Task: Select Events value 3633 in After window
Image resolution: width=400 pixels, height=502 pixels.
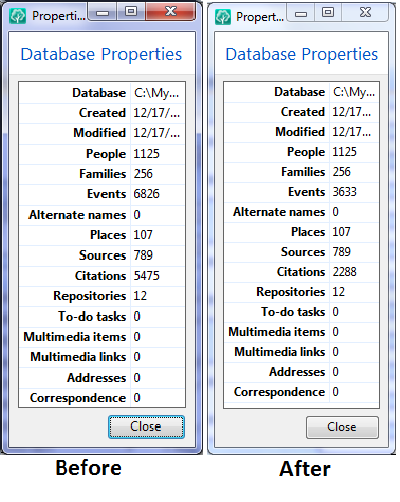Action: [345, 192]
